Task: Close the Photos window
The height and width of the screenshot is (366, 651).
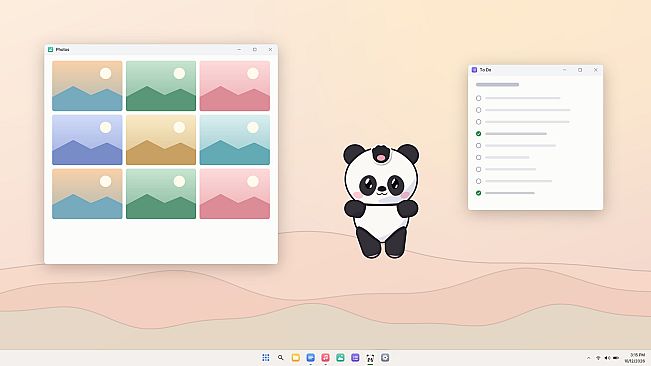Action: click(x=270, y=49)
